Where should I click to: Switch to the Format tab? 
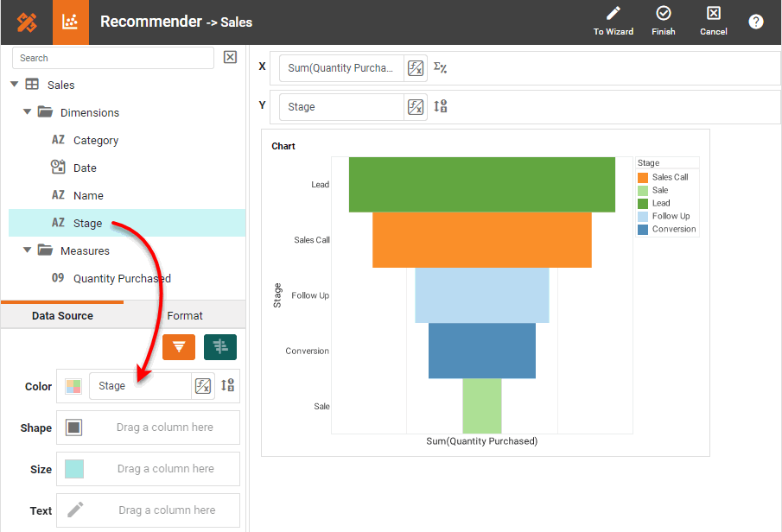(x=185, y=316)
